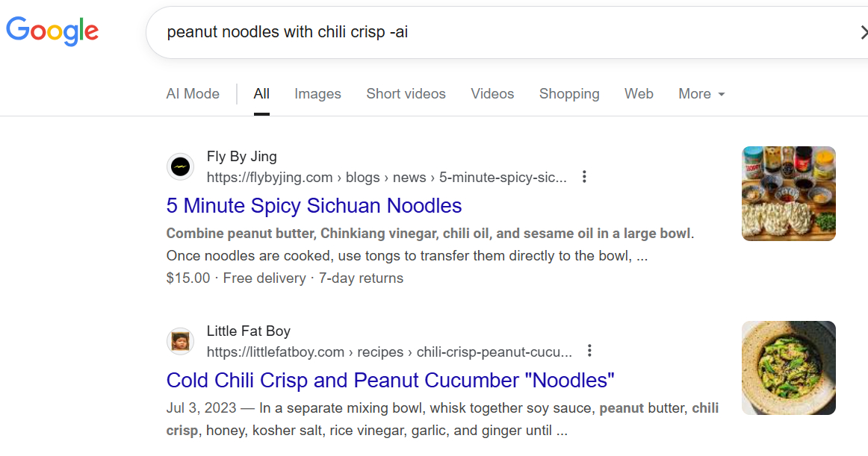Open the Sichuan noodles ingredients thumbnail
The height and width of the screenshot is (456, 868).
(788, 193)
